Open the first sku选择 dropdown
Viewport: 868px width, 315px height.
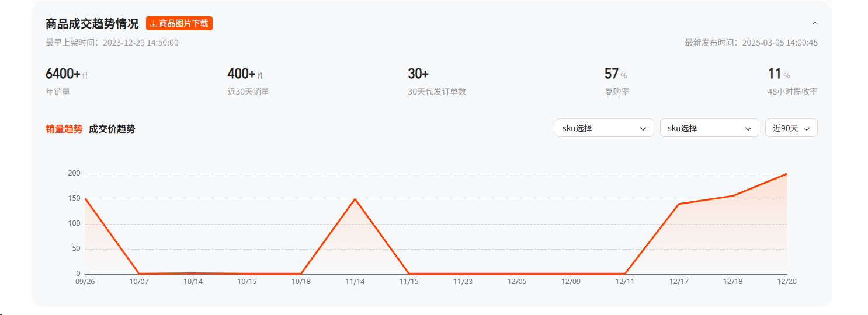[604, 128]
